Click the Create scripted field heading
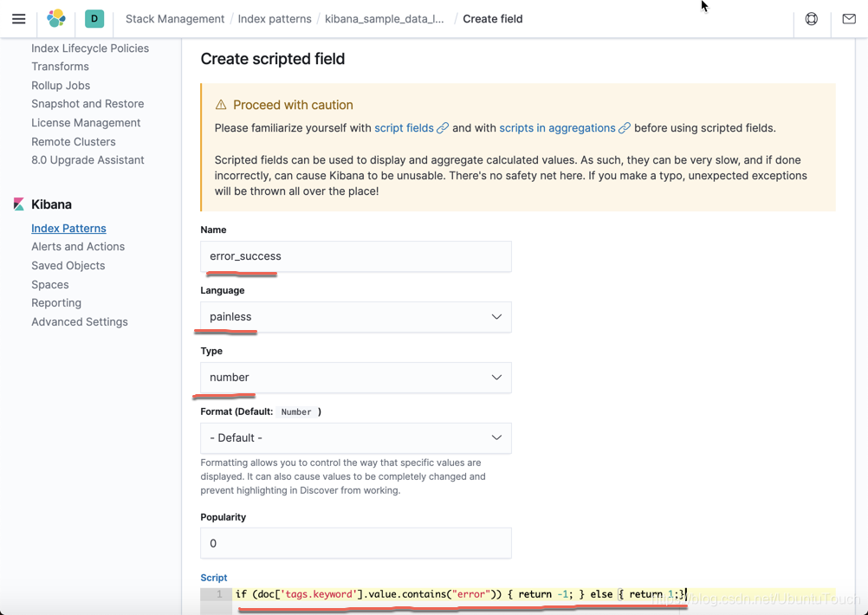This screenshot has width=868, height=615. 272,59
